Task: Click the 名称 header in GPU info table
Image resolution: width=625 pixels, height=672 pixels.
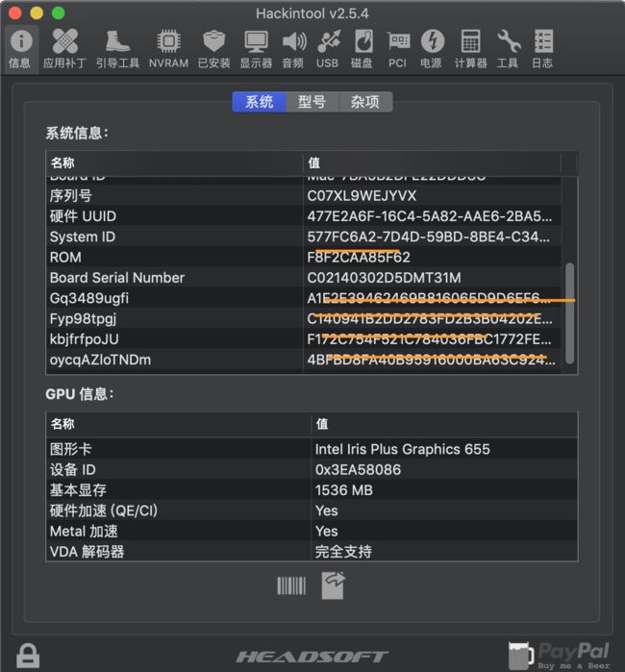Action: click(x=178, y=424)
